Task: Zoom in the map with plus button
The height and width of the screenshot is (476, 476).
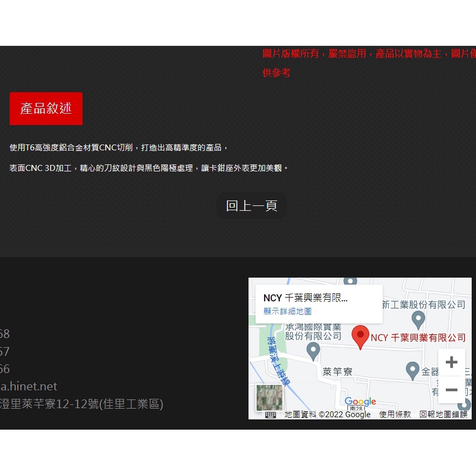Action: coord(451,362)
